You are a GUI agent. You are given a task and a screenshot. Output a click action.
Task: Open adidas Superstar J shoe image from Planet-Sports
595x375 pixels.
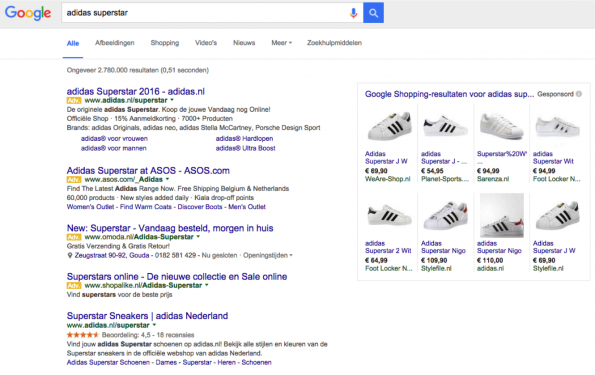[445, 126]
